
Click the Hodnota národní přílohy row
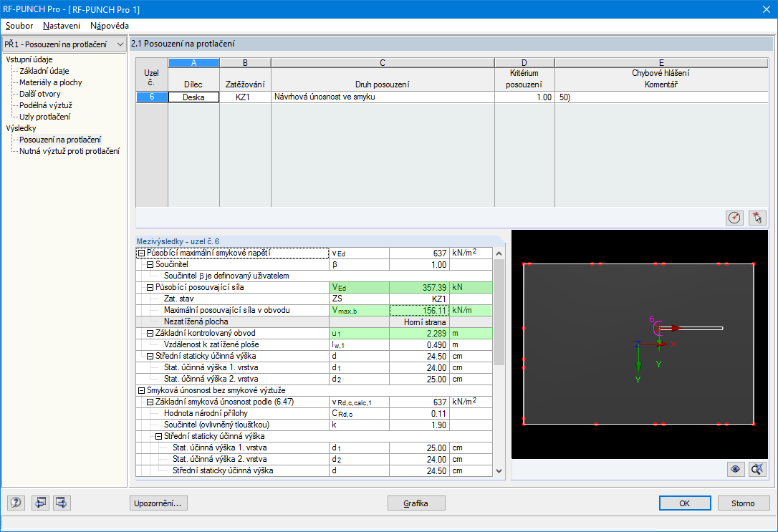coord(314,414)
